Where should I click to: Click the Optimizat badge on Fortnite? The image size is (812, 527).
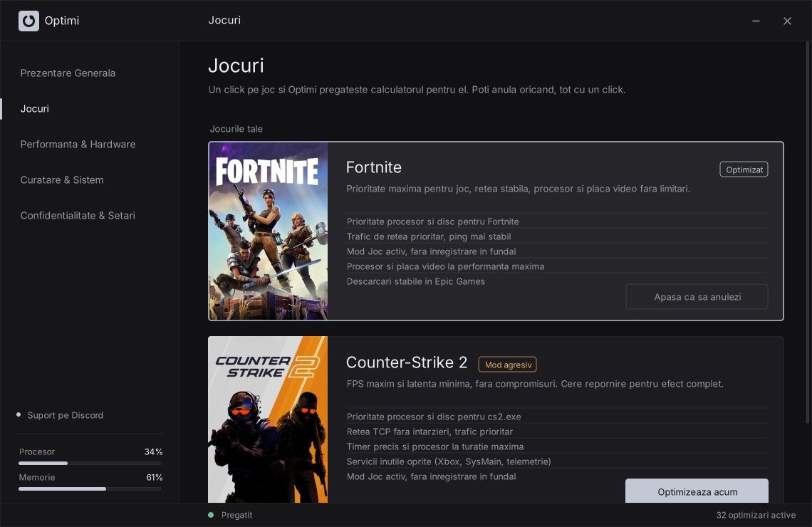click(x=744, y=169)
